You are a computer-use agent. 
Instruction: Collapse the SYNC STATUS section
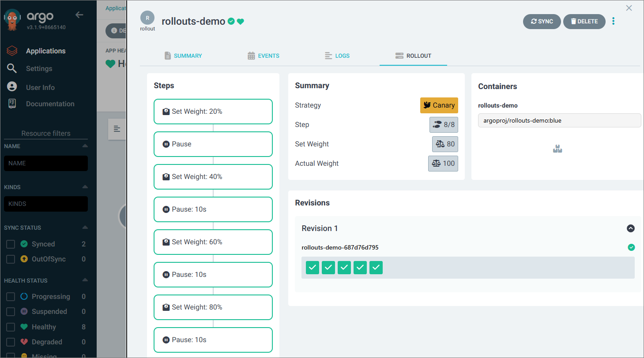[85, 227]
